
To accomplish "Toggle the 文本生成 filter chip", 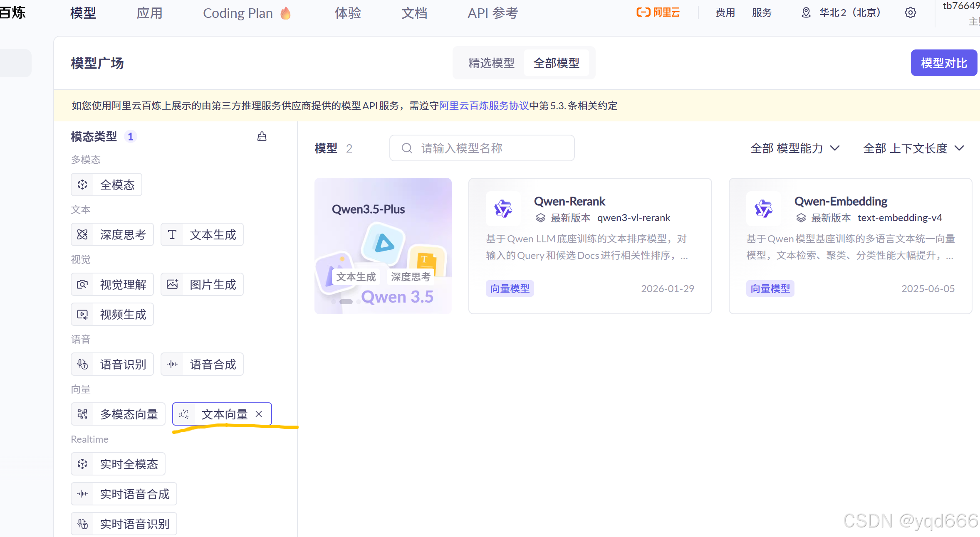I will click(x=202, y=234).
